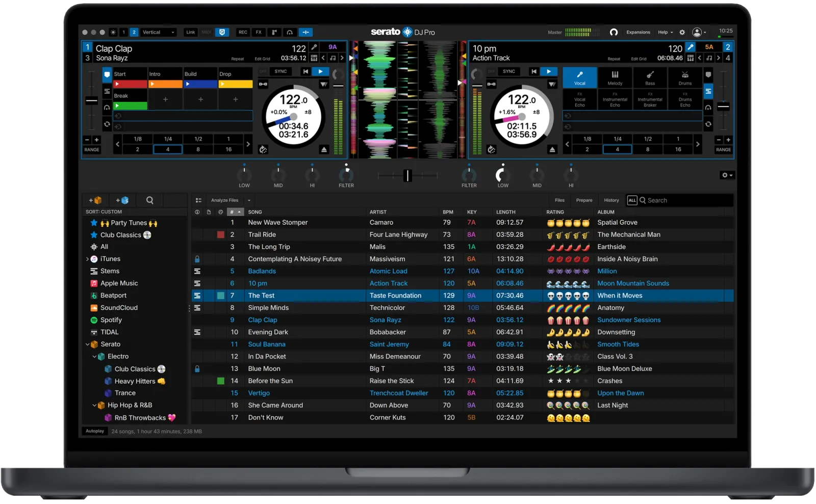Open the stems tab on deck 1
Viewport: 816px width, 504px height.
coord(107,92)
